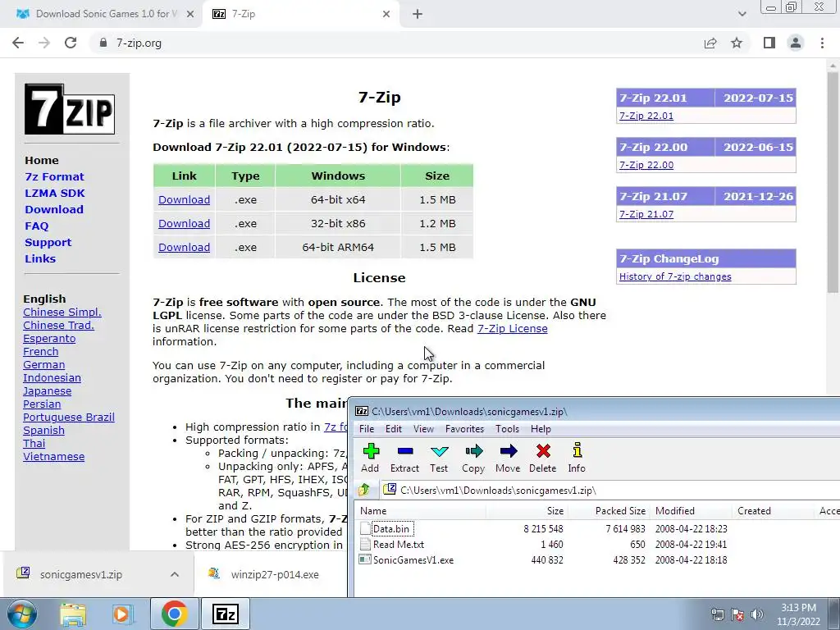Open the Help menu in 7-Zip

click(541, 428)
